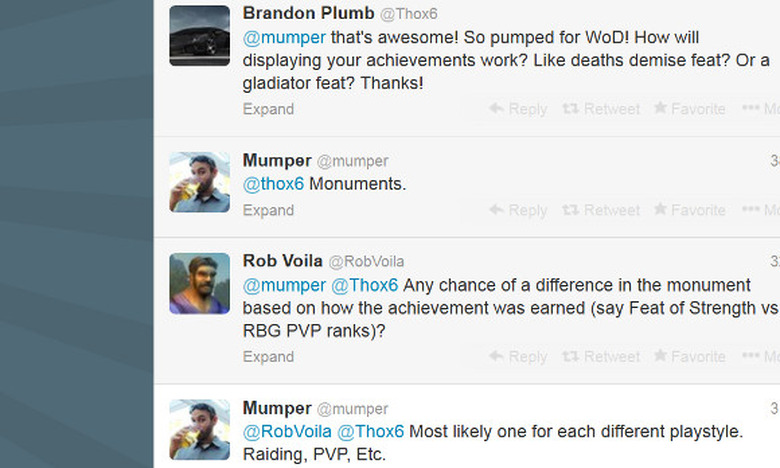Retweet Mumper's Monuments tweet
The height and width of the screenshot is (468, 780).
[x=600, y=210]
